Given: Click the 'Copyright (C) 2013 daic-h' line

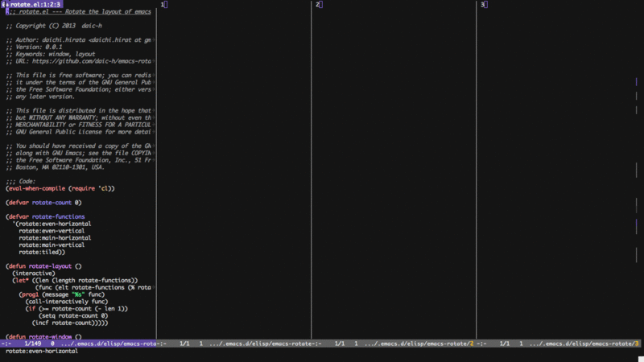Looking at the screenshot, I should (x=54, y=26).
